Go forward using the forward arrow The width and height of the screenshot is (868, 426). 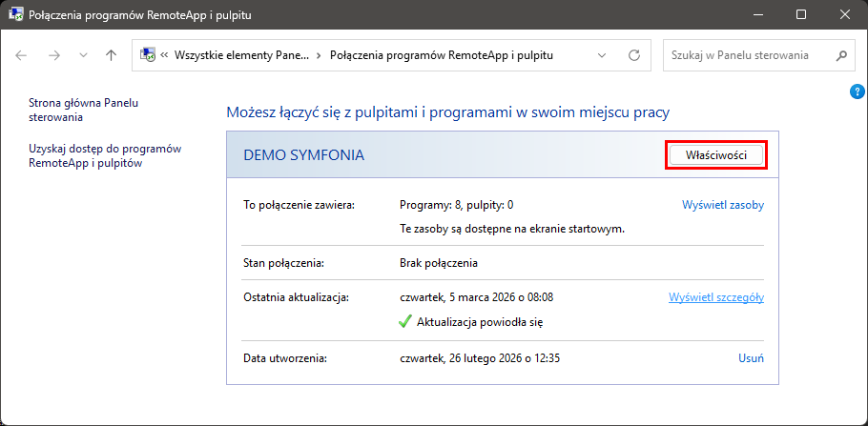tap(54, 55)
